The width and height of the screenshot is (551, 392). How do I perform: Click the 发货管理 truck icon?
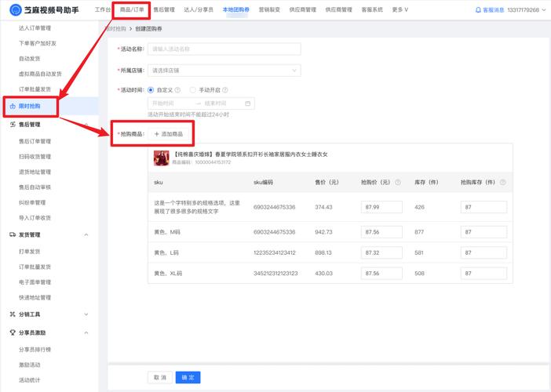(x=12, y=234)
